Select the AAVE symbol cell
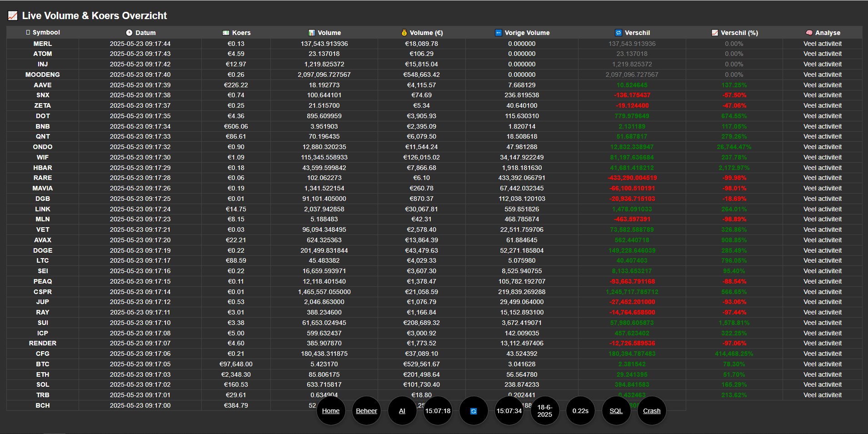Image resolution: width=868 pixels, height=434 pixels. click(43, 85)
